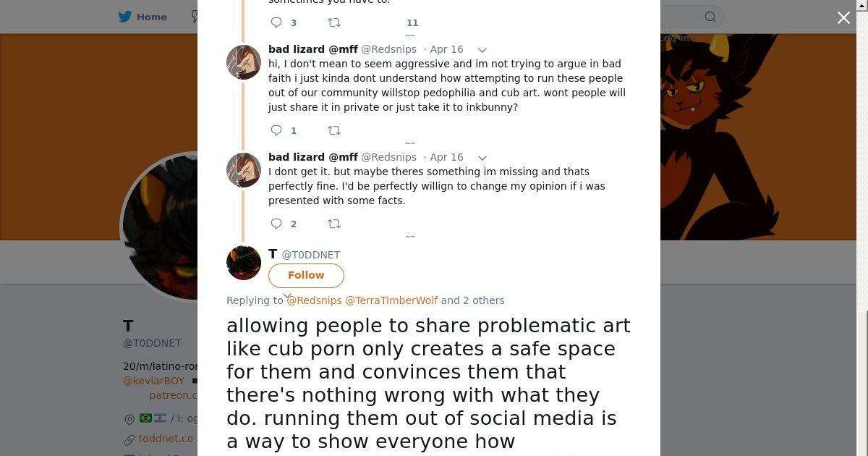
Task: Click the search magnifier icon
Action: click(710, 17)
